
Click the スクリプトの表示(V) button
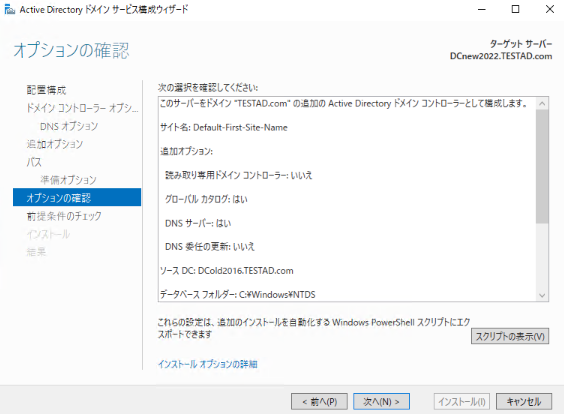point(510,336)
